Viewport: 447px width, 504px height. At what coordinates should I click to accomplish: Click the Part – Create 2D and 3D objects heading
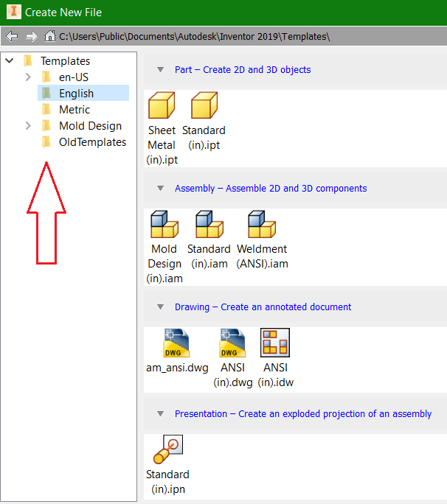tap(243, 70)
